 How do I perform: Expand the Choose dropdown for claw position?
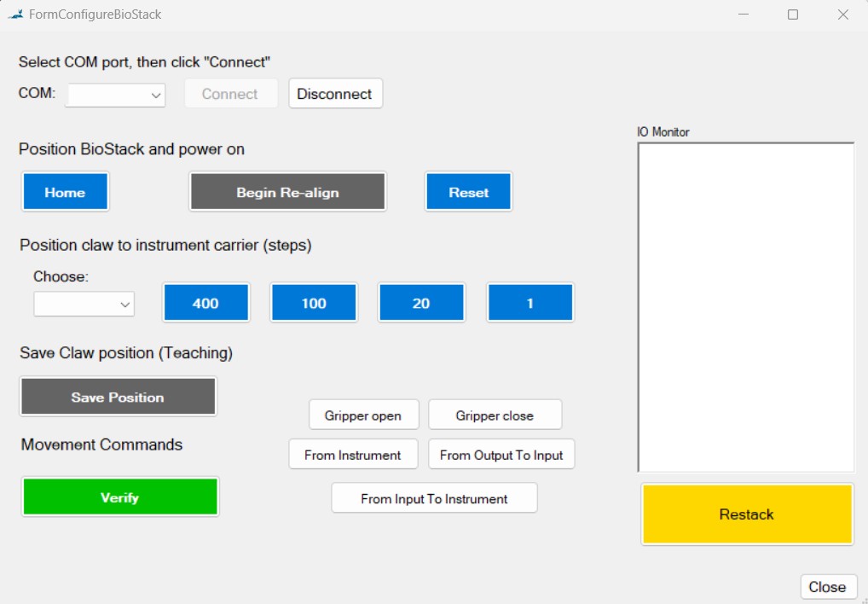click(84, 304)
